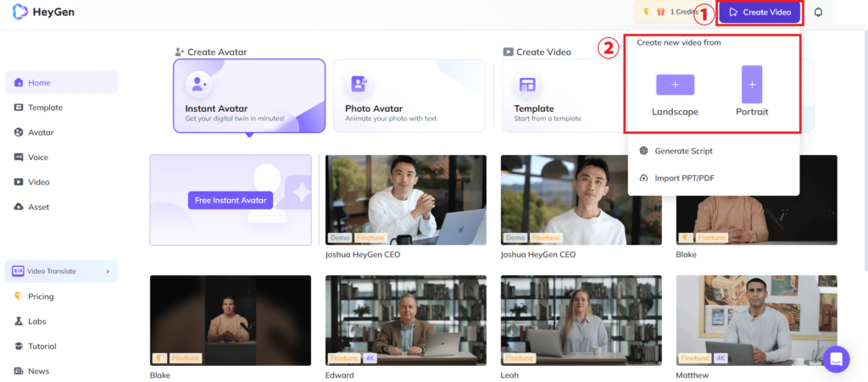The image size is (868, 382).
Task: Select the Instant Avatar card
Action: coord(249,96)
